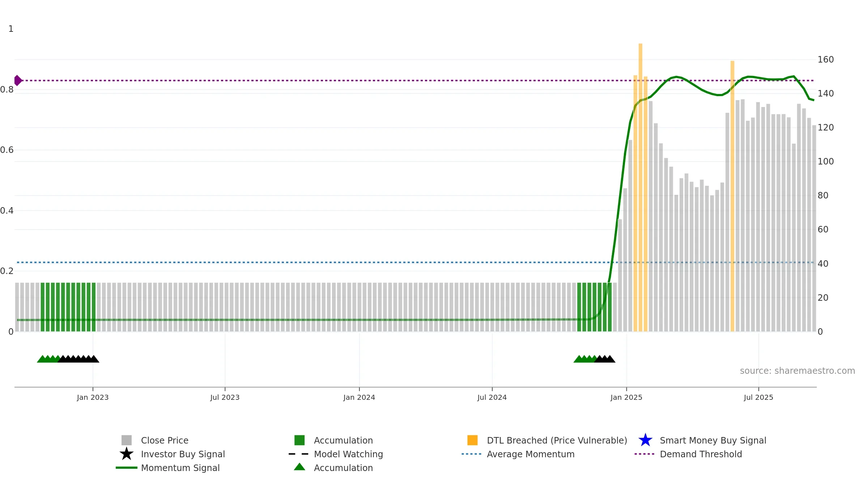Screen dimensions: 868x488
Task: Click the black triangle markers near Jan 2023
Action: [78, 359]
